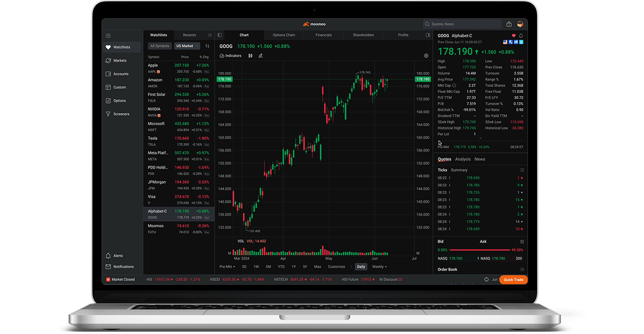
Task: Switch to the Options Chain tab
Action: tap(283, 35)
